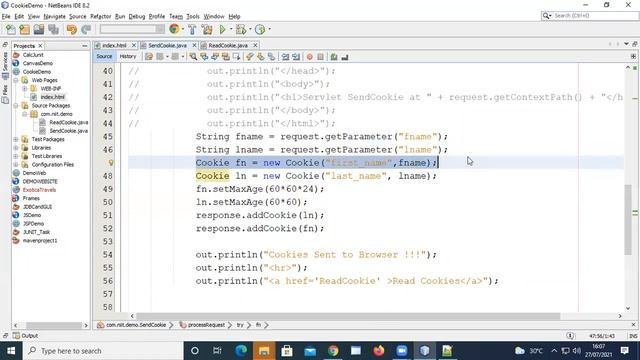Viewport: 640px width, 360px height.
Task: Toggle Highlight Search icon in editor toolbar
Action: (225, 57)
